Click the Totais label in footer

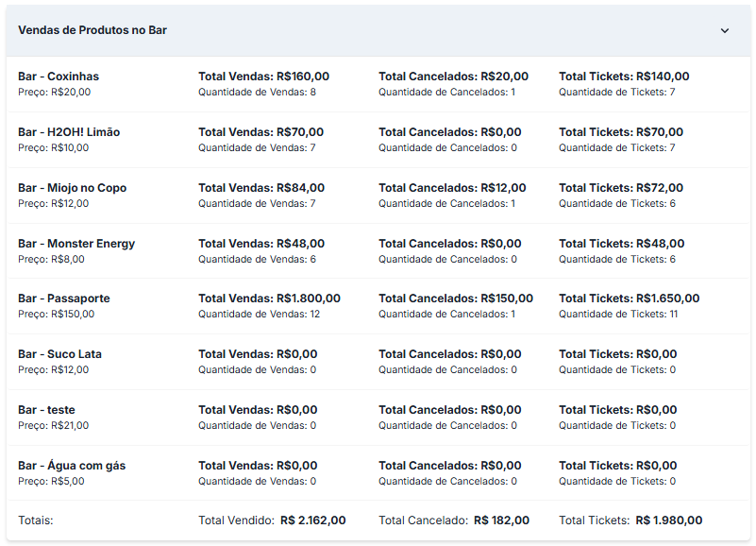click(x=36, y=520)
